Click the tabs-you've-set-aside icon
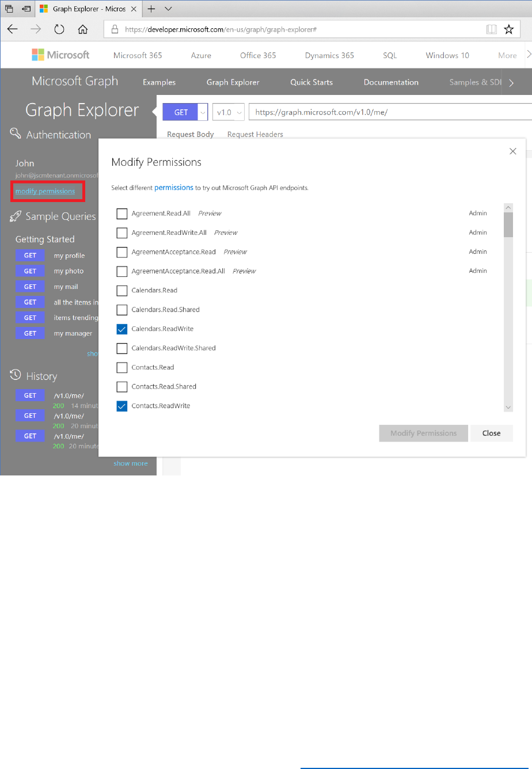This screenshot has height=769, width=532. (x=9, y=9)
